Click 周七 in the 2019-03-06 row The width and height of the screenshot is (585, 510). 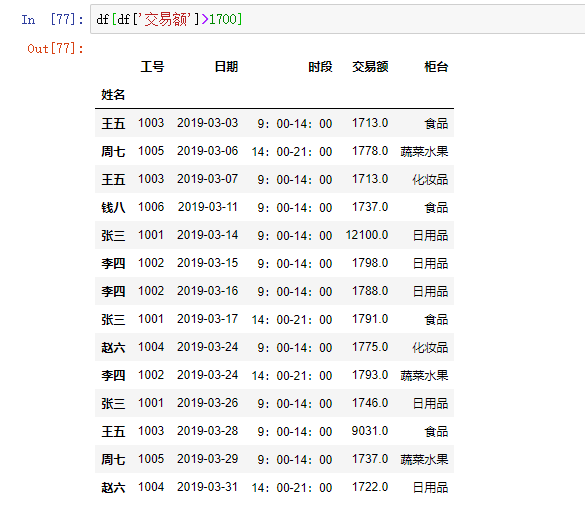113,151
